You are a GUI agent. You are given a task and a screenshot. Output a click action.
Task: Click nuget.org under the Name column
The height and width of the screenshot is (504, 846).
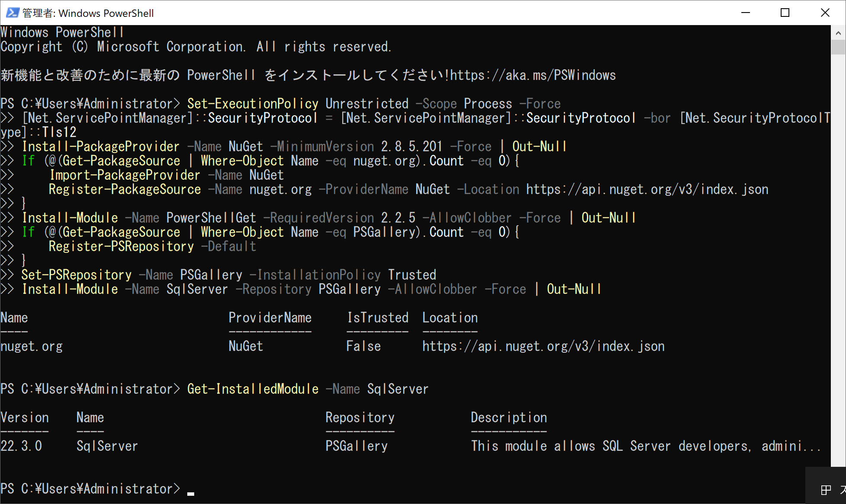point(32,346)
